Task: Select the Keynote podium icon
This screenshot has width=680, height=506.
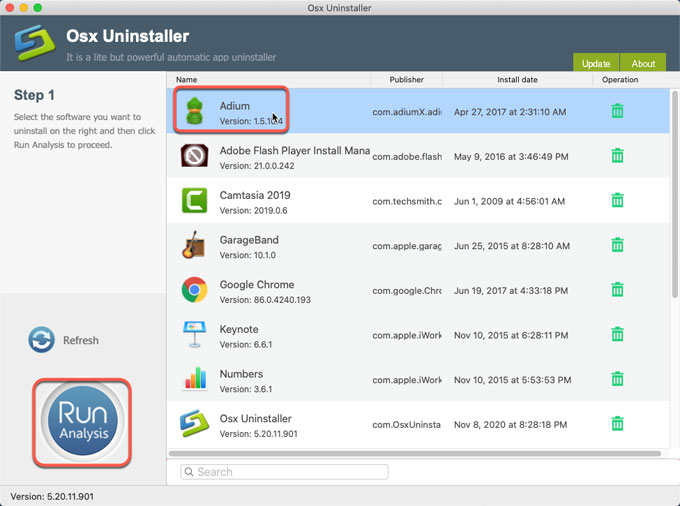Action: [x=194, y=334]
